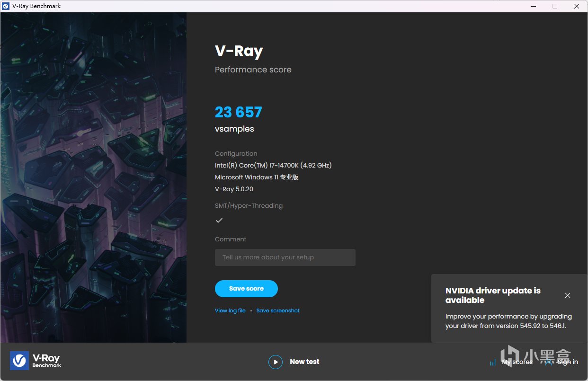The image size is (588, 381).
Task: Toggle the SMT/Hyper-Threading checkmark
Action: (x=219, y=220)
